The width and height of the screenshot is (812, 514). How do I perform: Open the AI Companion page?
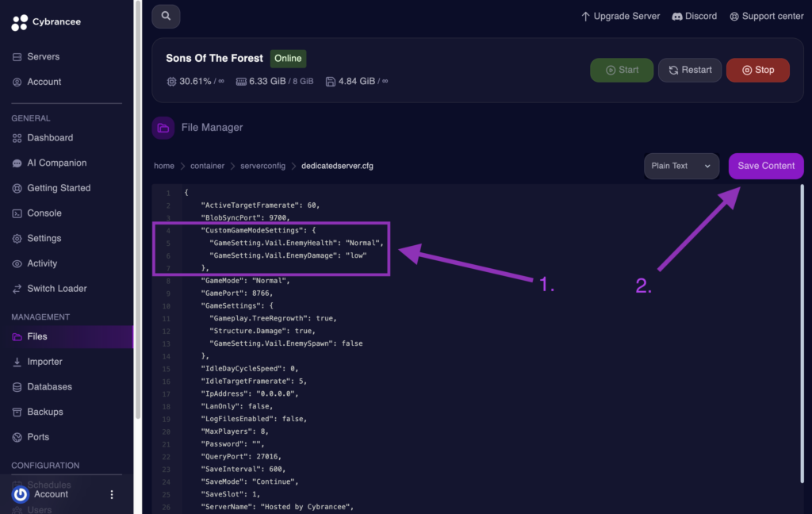[57, 163]
